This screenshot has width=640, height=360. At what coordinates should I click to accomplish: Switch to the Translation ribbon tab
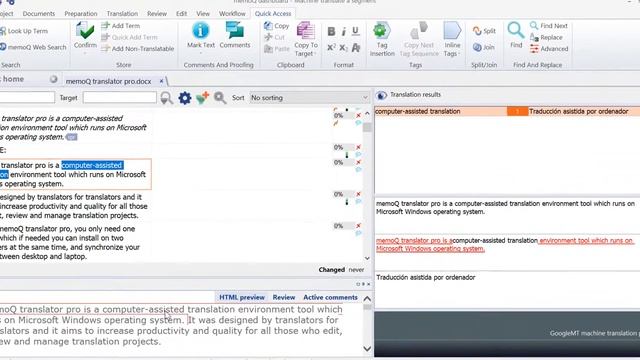tap(122, 13)
